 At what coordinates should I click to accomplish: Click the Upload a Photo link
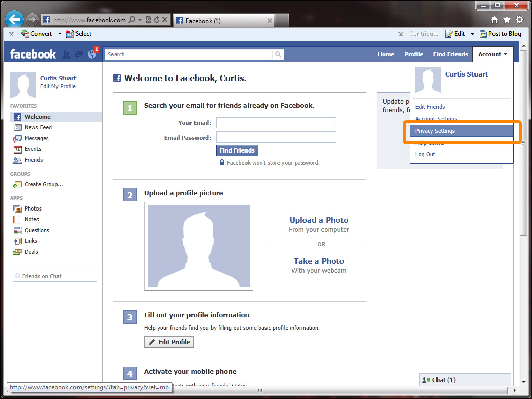click(x=318, y=220)
